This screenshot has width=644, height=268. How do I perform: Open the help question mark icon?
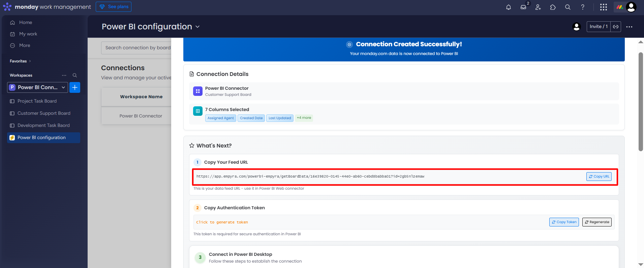583,7
